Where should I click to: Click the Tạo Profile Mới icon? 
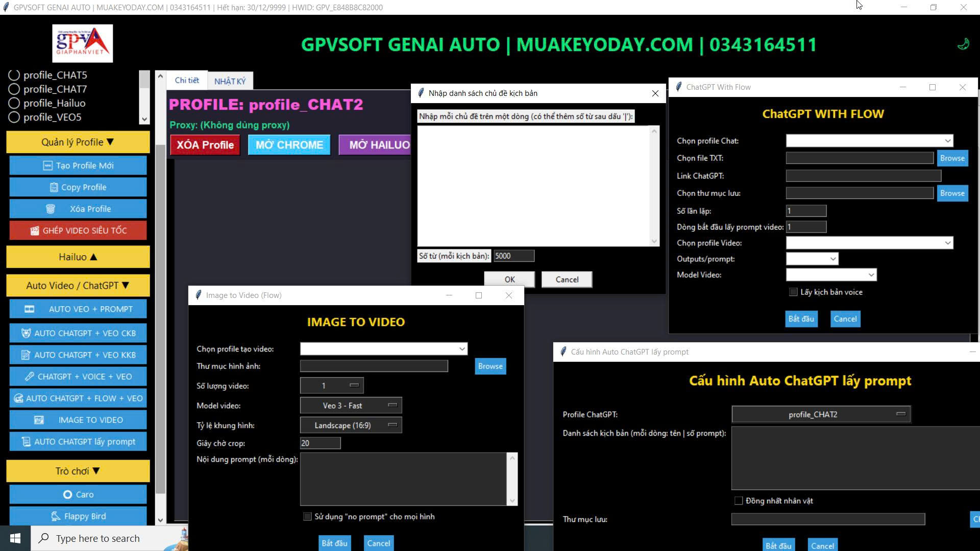coord(47,165)
